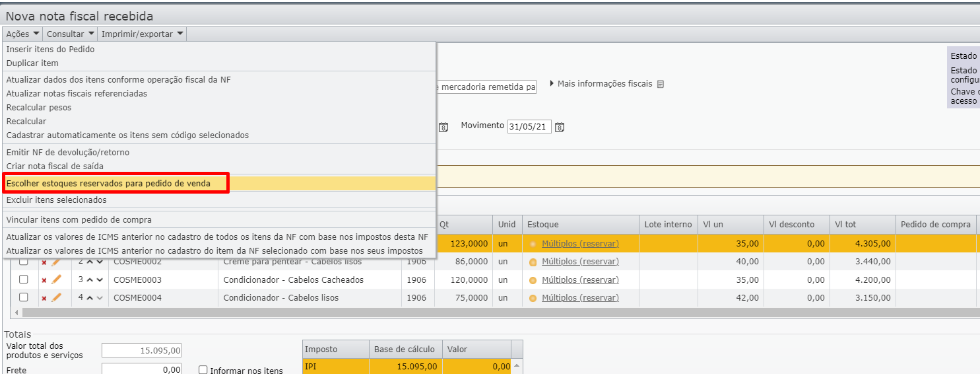The image size is (980, 374).
Task: Select Vincular itens com pedido de compra
Action: click(218, 219)
